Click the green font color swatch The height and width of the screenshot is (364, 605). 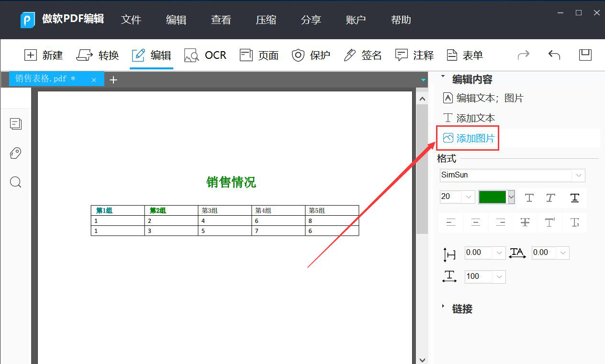pyautogui.click(x=493, y=197)
